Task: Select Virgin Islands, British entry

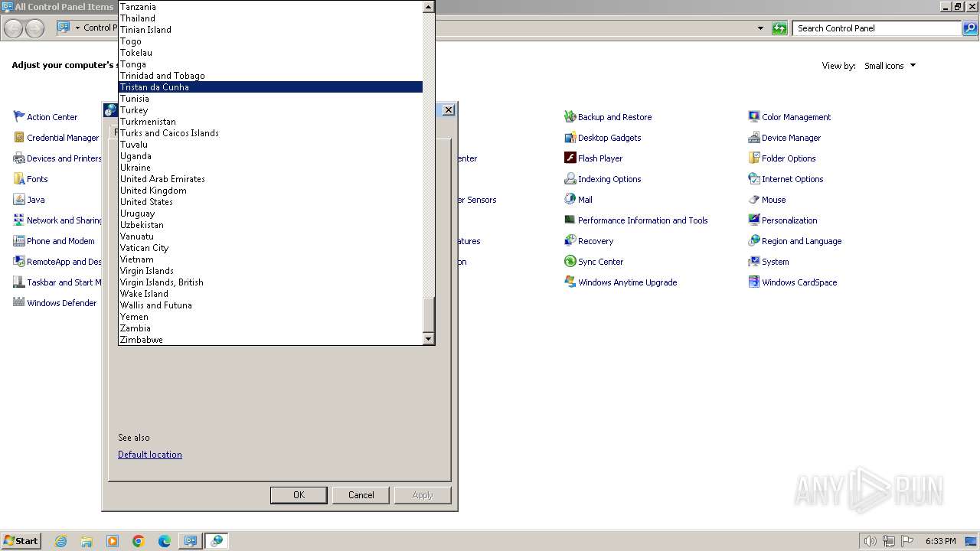Action: point(270,282)
